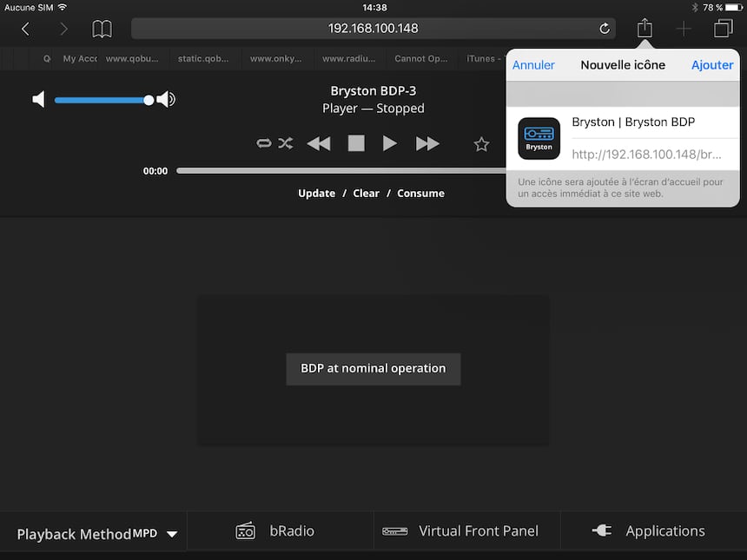The width and height of the screenshot is (747, 560).
Task: Click the Bryston home screen app icon
Action: pos(539,139)
